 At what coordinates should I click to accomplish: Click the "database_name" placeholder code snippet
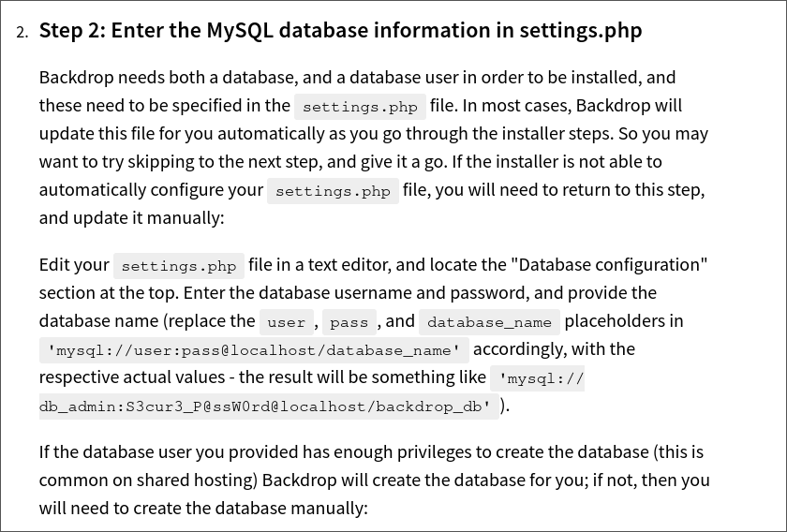[x=489, y=322]
